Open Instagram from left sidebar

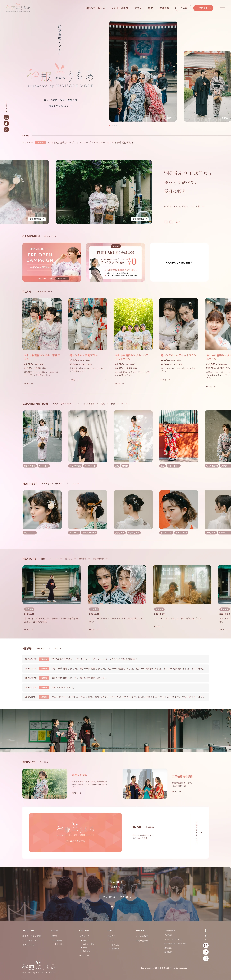[x=6, y=118]
